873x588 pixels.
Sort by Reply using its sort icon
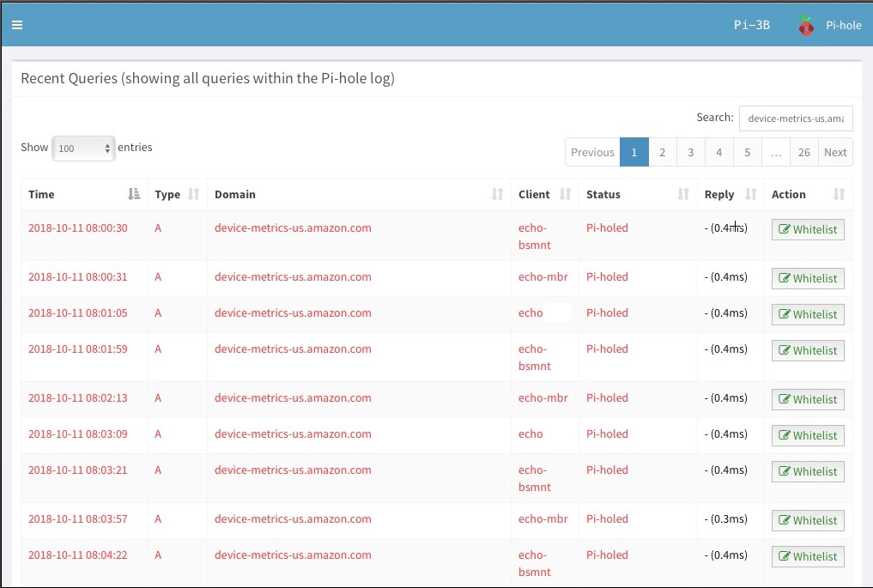point(751,194)
